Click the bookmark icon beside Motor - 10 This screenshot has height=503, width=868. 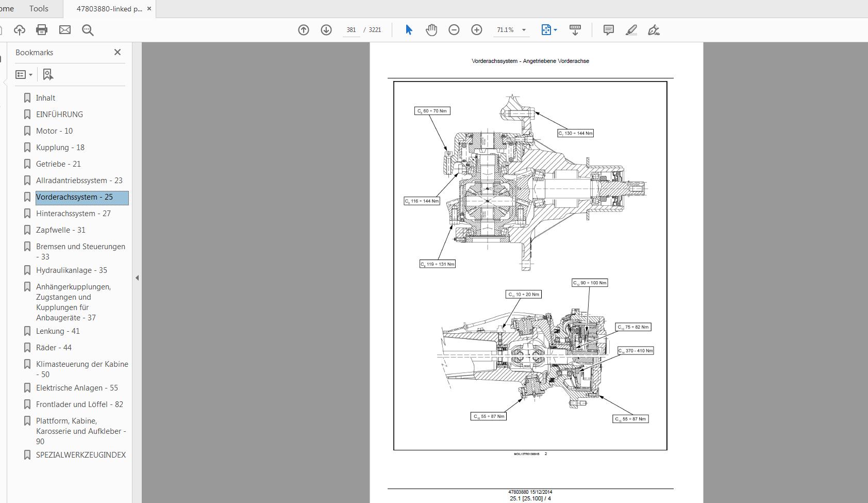click(x=27, y=131)
